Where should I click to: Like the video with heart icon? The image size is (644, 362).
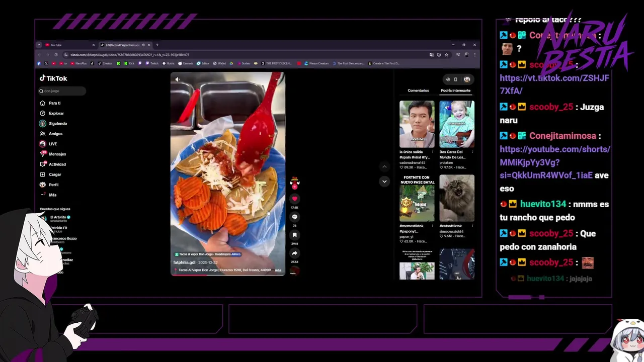tap(295, 199)
